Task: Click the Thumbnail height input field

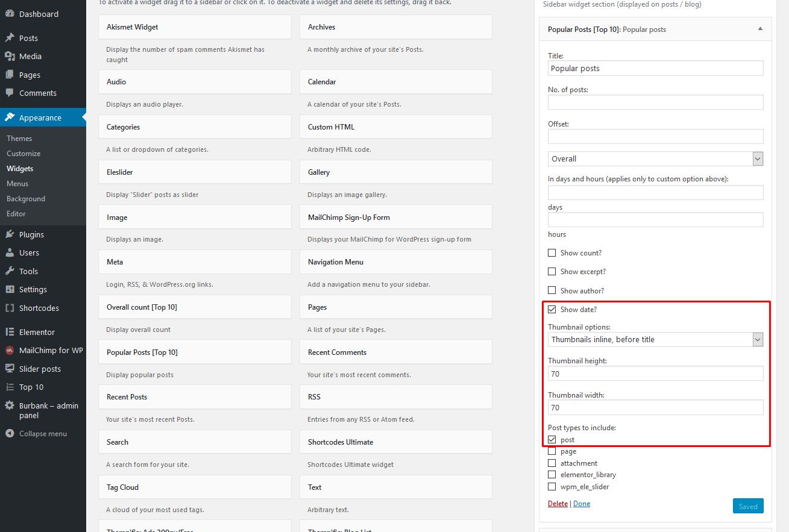Action: point(655,374)
